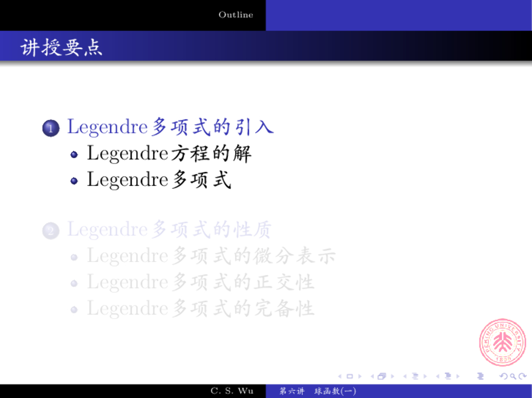Click the section navigation icon

448,376
